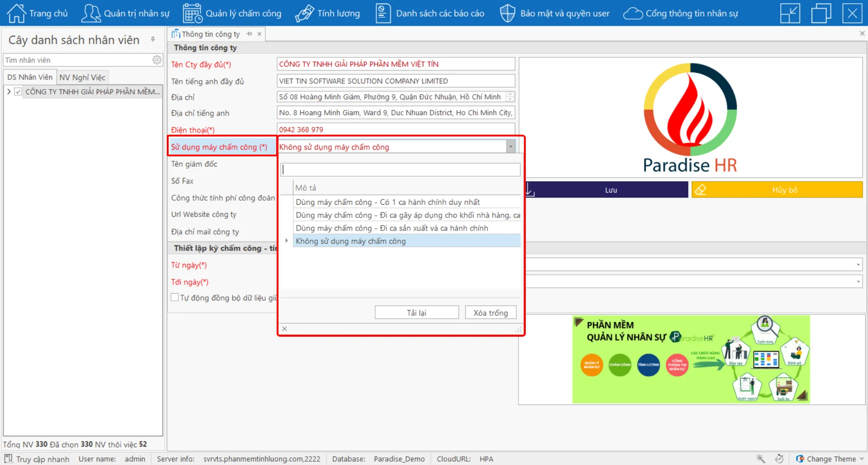Select 'Không sử dụng máy chấm công' row

(x=407, y=241)
